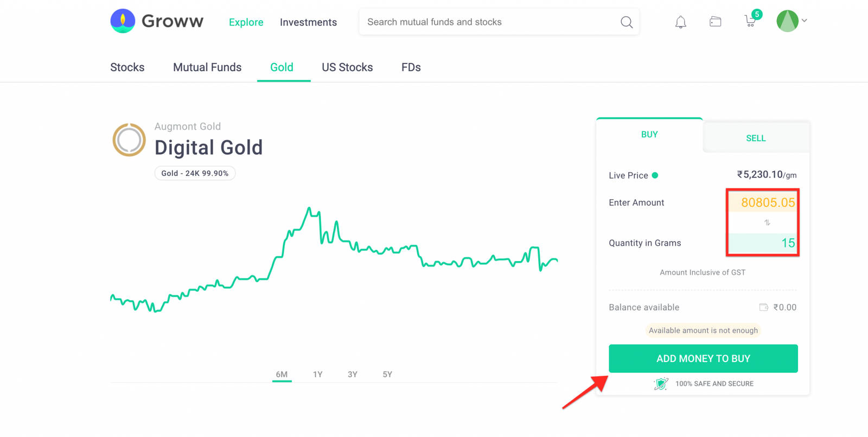Viewport: 868px width, 437px height.
Task: Click inside the Enter Amount field
Action: click(x=763, y=202)
